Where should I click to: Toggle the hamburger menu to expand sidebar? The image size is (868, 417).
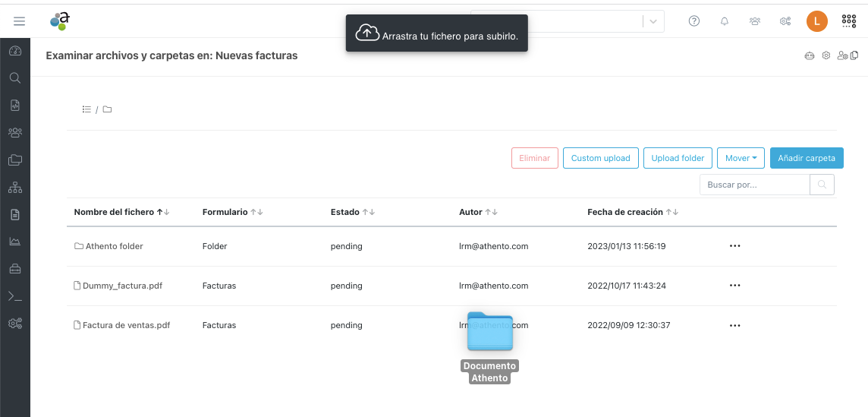coord(20,21)
